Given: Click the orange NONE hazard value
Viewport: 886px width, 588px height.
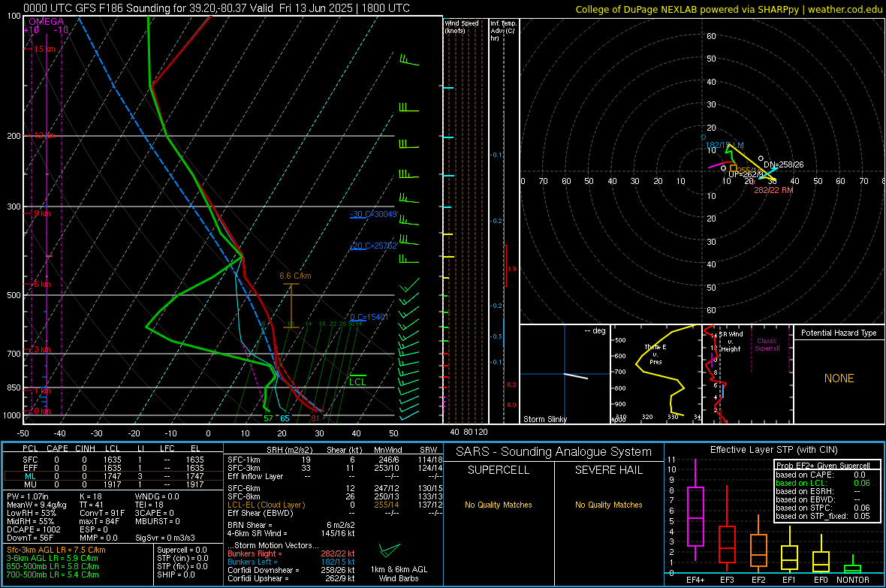Looking at the screenshot, I should pos(839,378).
